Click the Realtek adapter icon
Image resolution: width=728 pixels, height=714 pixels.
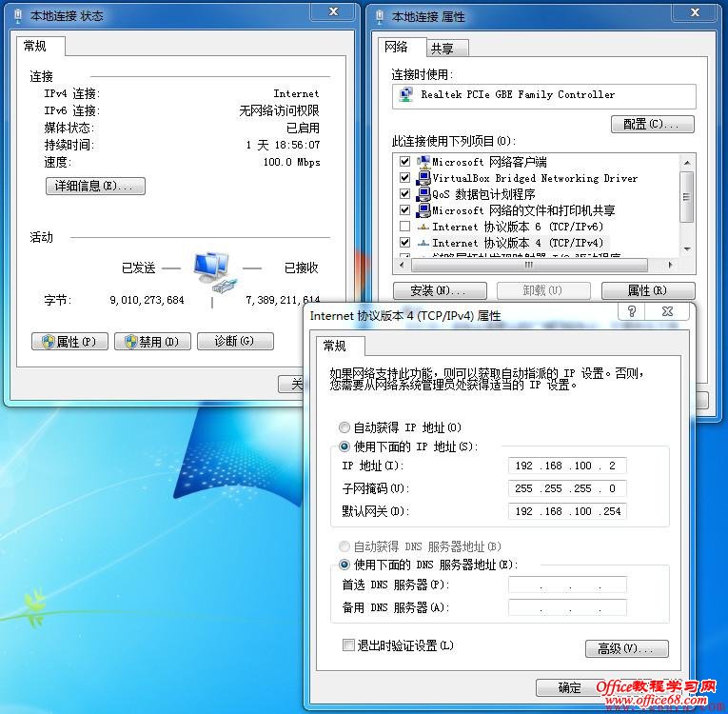pyautogui.click(x=406, y=95)
